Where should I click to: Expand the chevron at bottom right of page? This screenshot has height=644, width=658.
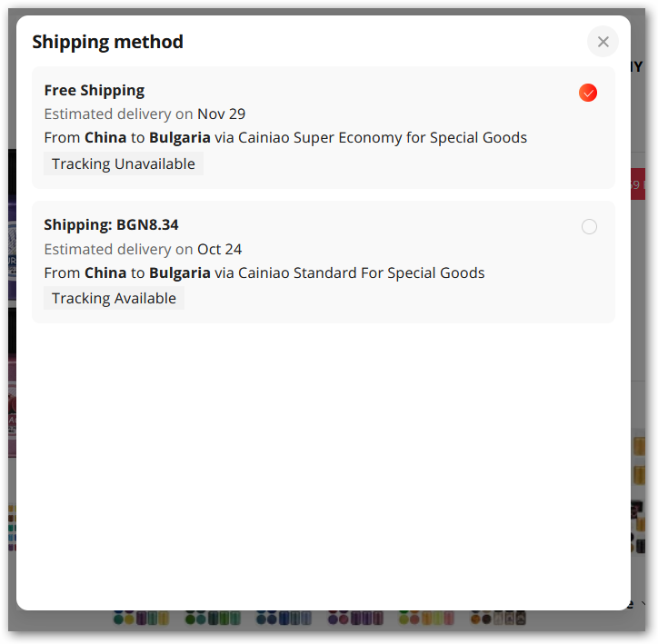click(643, 603)
